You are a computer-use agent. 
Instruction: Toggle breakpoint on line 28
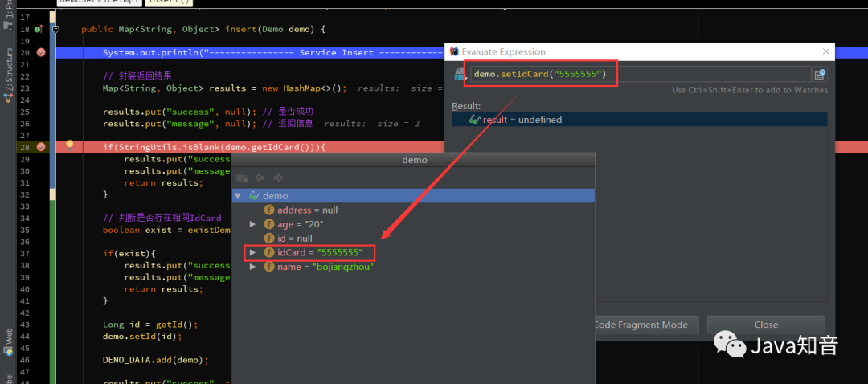[40, 147]
